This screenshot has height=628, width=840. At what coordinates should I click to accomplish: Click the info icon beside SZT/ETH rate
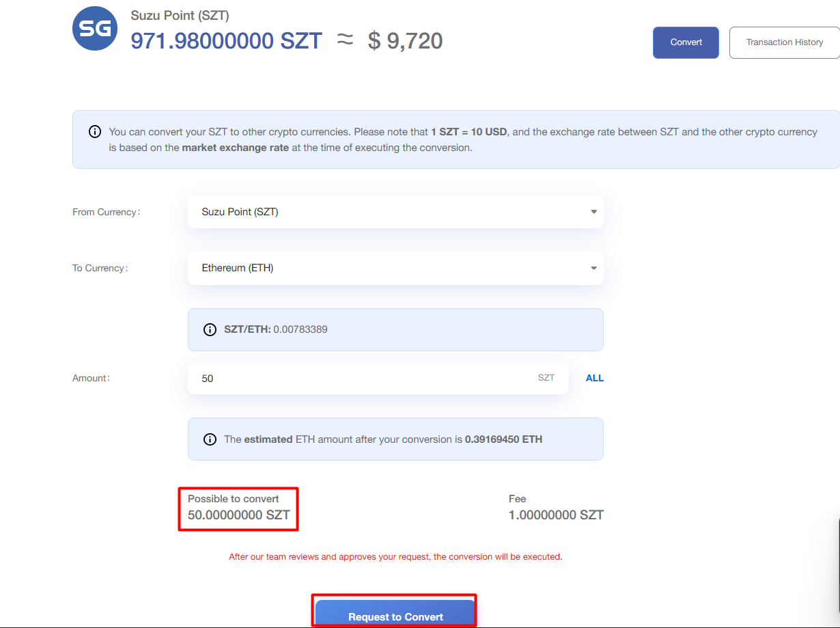(210, 329)
